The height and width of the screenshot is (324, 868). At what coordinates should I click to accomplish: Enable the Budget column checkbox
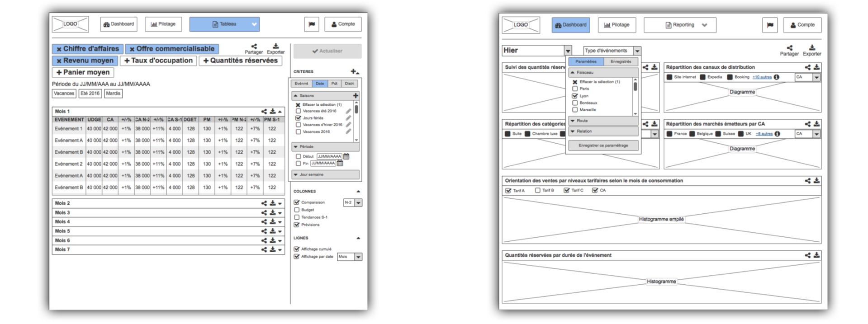pyautogui.click(x=297, y=210)
